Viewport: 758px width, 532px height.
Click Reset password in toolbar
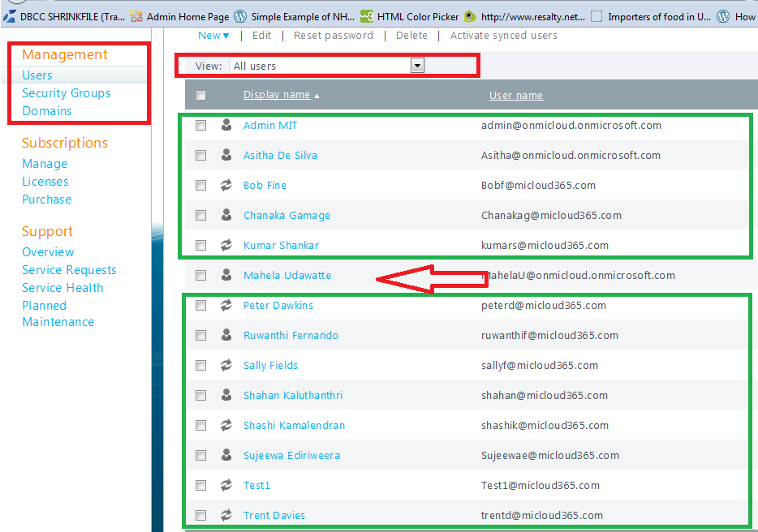click(x=333, y=35)
